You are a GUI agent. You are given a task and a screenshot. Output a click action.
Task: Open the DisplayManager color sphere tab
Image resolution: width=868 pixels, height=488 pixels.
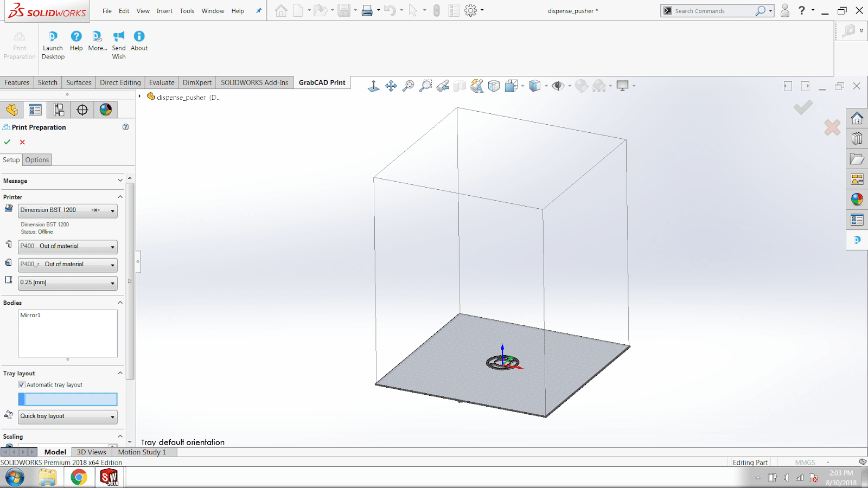point(105,110)
